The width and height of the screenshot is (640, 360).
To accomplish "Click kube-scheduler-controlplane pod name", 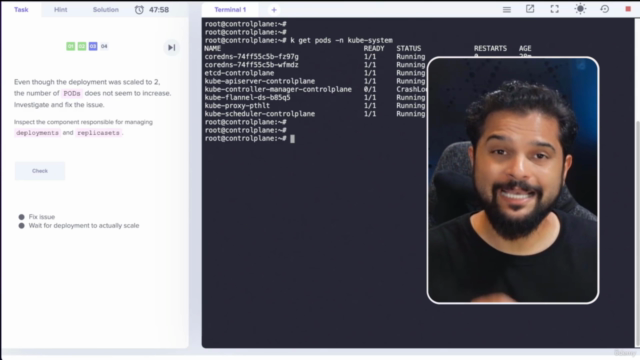I will click(x=260, y=114).
